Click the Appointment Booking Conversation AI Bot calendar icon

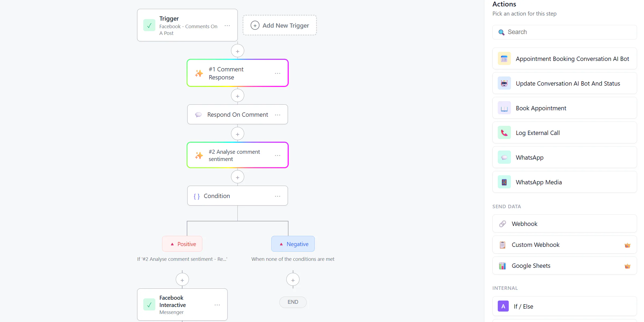504,59
